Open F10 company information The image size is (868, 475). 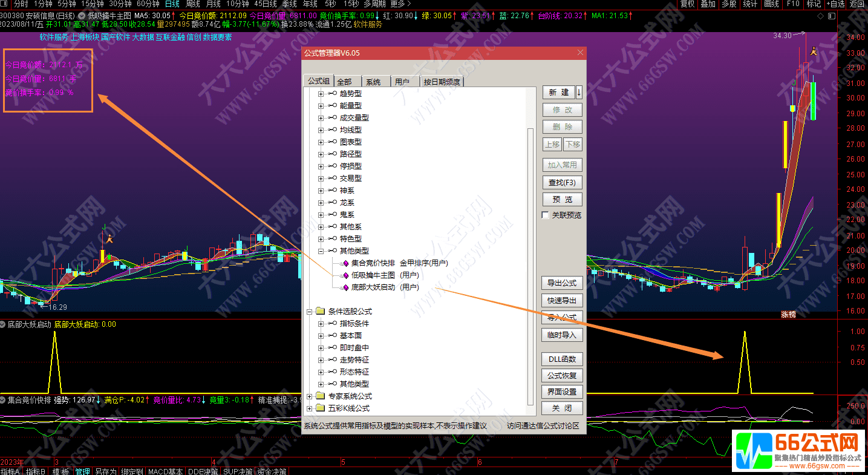click(792, 4)
